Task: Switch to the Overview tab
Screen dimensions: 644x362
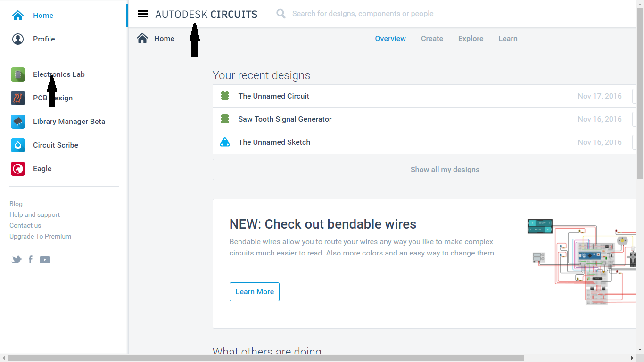Action: pos(390,39)
